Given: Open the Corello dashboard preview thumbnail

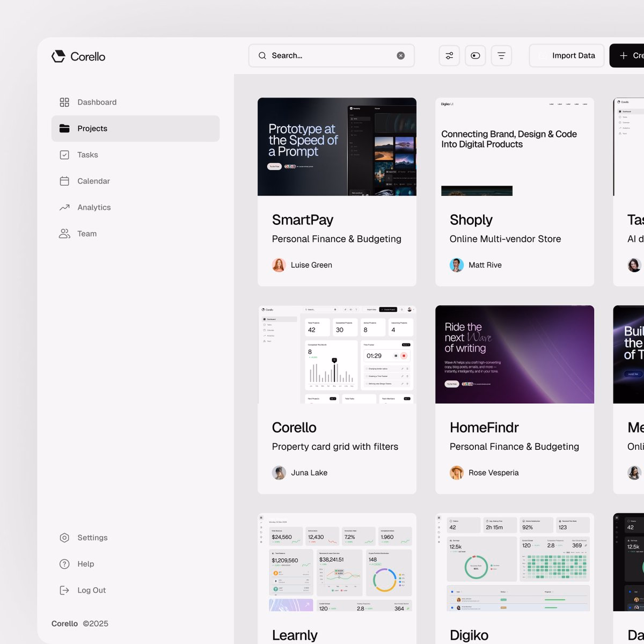Looking at the screenshot, I should coord(337,354).
